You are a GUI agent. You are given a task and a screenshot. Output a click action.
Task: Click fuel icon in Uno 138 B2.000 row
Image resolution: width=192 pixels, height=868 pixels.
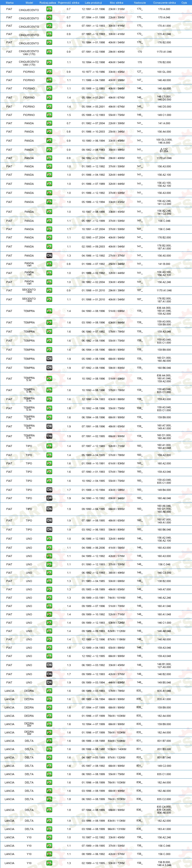pyautogui.click(x=49, y=581)
